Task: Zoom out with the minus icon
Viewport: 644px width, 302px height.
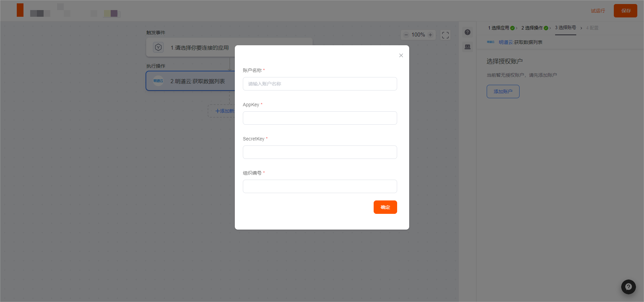Action: [x=406, y=35]
